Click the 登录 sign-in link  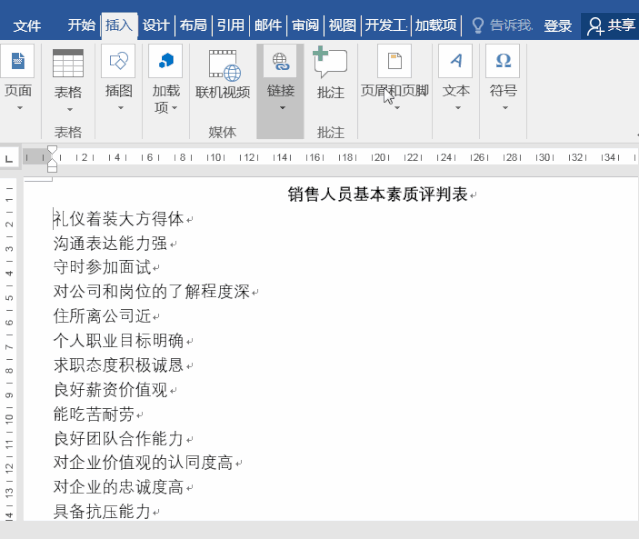click(558, 26)
